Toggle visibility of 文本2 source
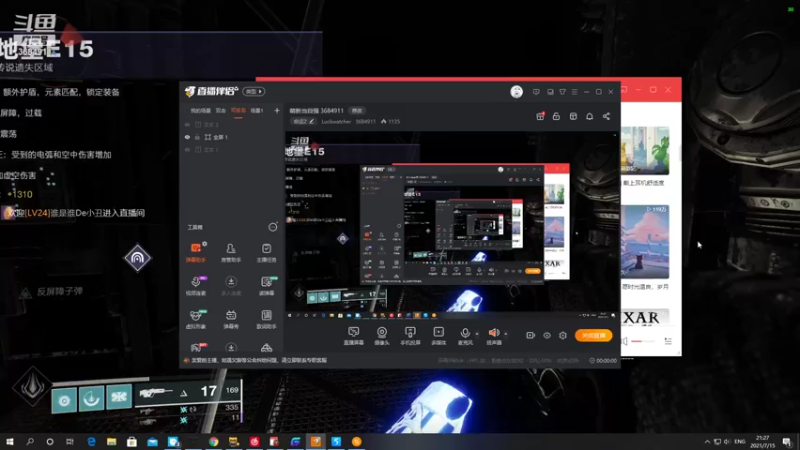The image size is (800, 450). click(x=187, y=124)
